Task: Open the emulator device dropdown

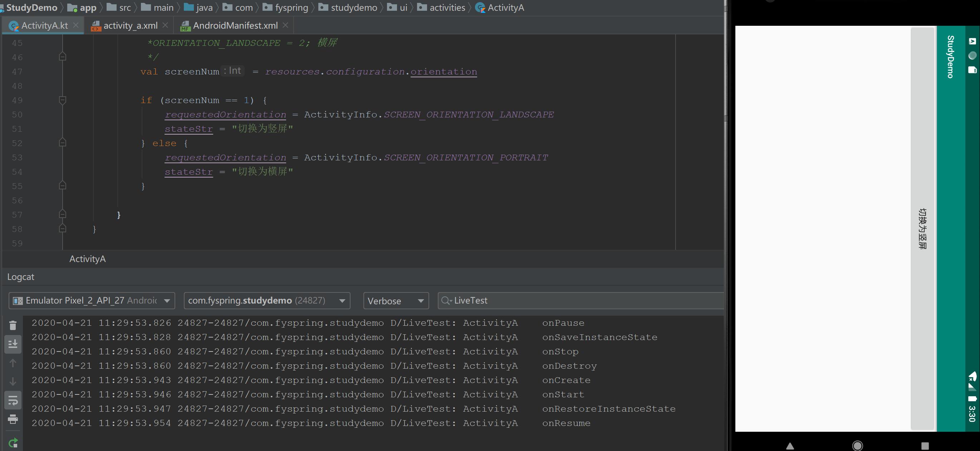Action: (x=92, y=301)
